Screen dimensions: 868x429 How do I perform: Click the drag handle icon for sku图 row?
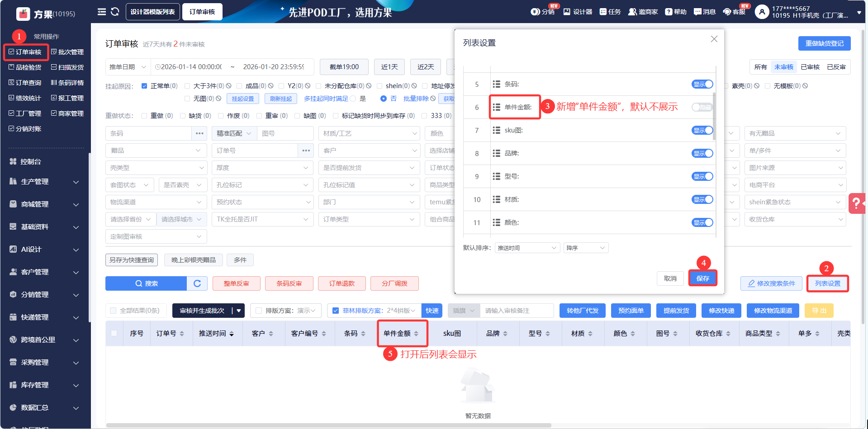[496, 130]
